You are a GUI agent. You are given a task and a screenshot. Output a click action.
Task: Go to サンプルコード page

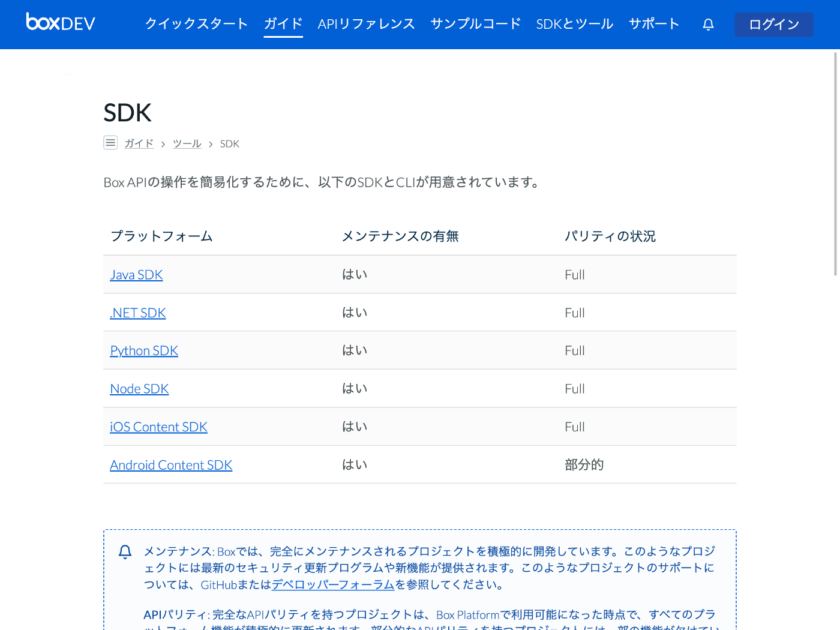click(x=476, y=24)
